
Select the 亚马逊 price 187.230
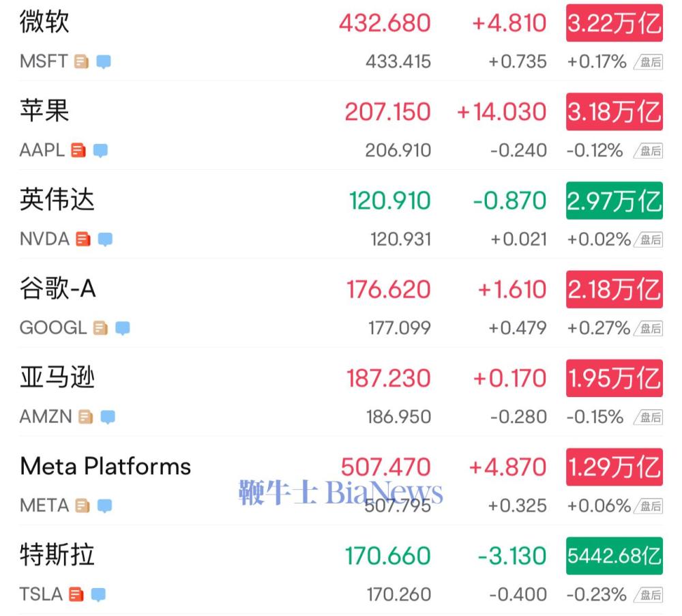point(389,378)
